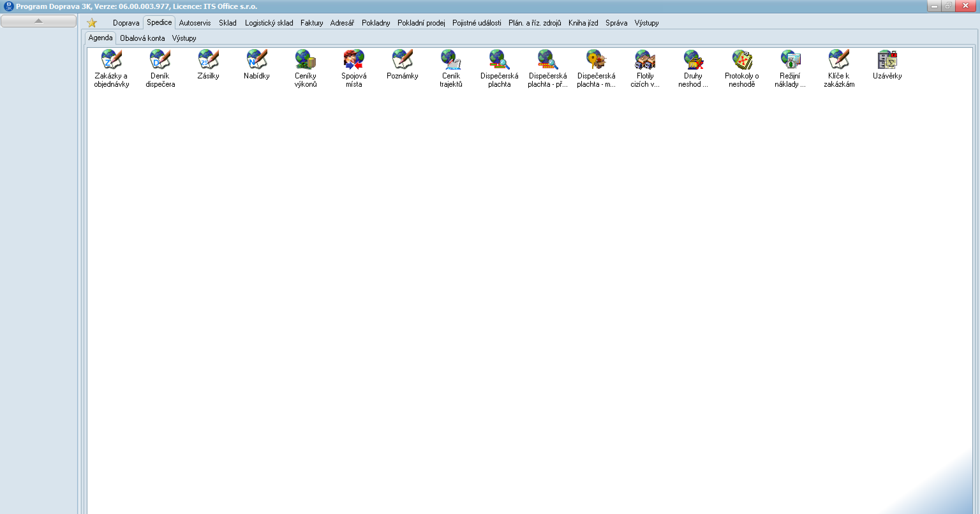Viewport: 980px width, 514px height.
Task: Restore down the Doprava 3K window
Action: click(x=948, y=6)
